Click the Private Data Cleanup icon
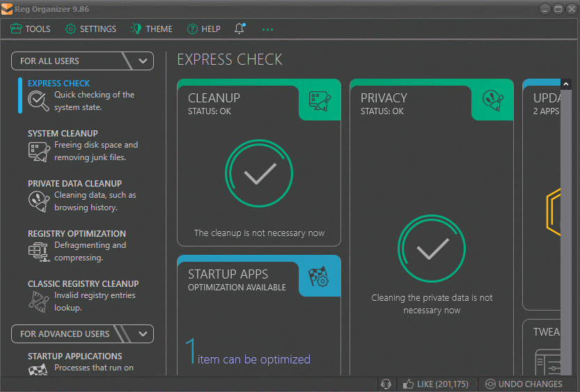Viewport: 580px width, 392px height. tap(39, 201)
